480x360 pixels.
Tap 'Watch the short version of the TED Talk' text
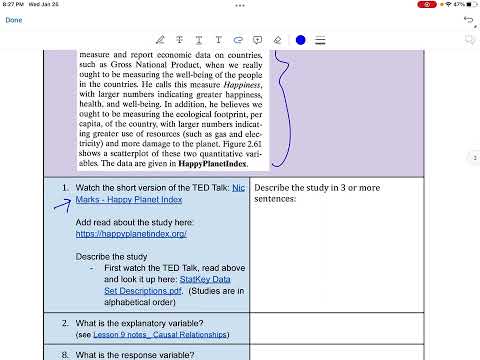[153, 188]
